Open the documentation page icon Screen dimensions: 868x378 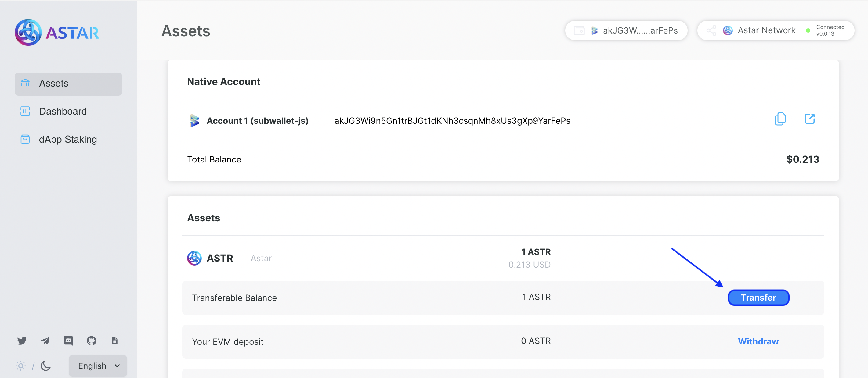[x=114, y=341]
